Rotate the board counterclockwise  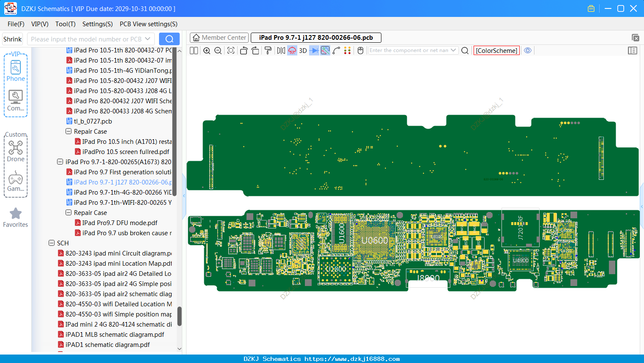[x=244, y=50]
